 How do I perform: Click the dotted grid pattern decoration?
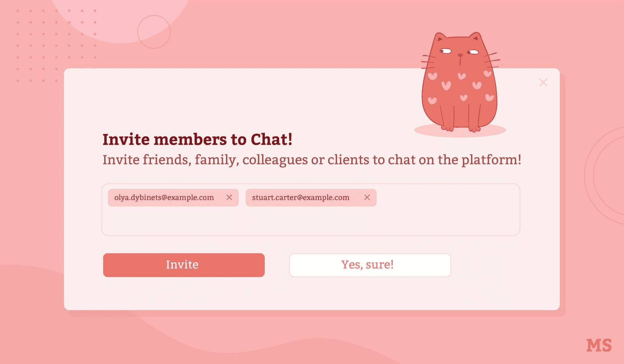(x=57, y=46)
